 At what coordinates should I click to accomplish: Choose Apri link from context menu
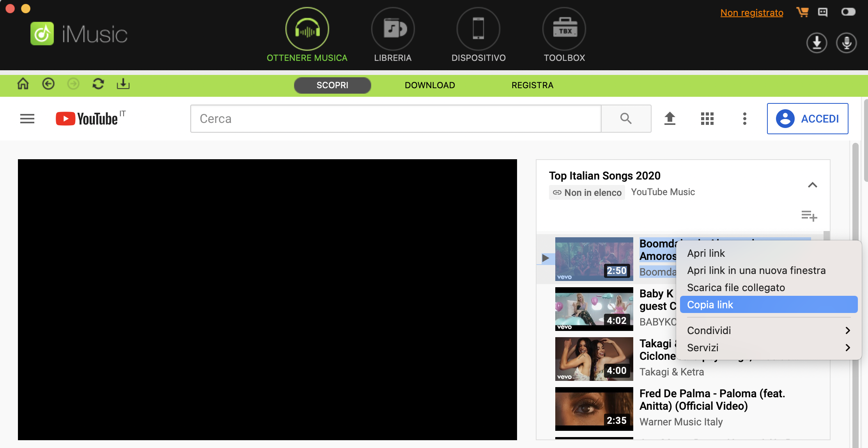point(769,253)
